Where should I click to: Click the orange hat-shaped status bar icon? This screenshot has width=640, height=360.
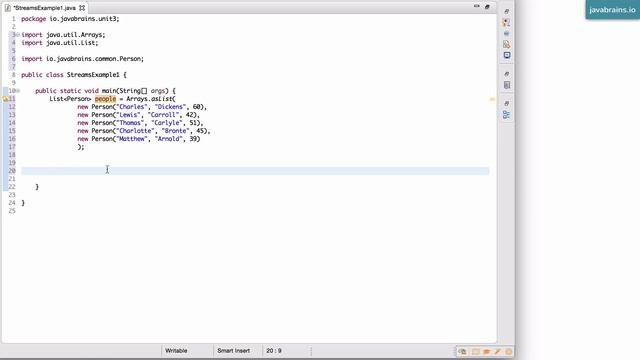487,351
